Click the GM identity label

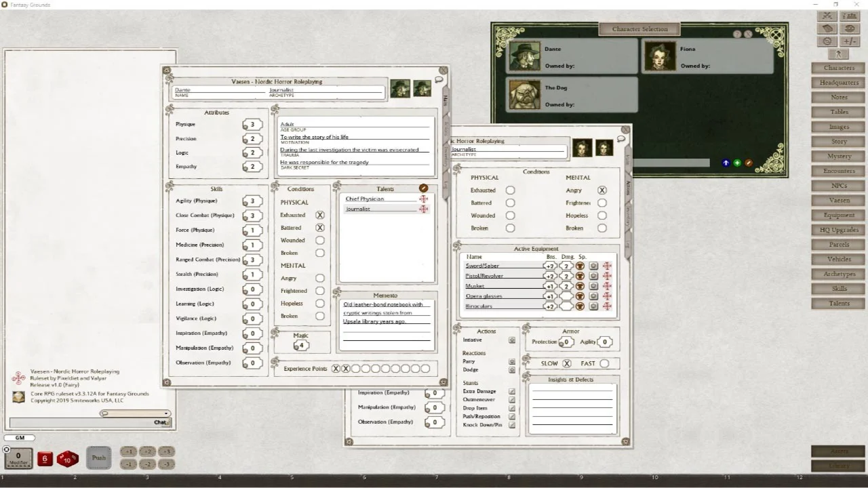20,438
